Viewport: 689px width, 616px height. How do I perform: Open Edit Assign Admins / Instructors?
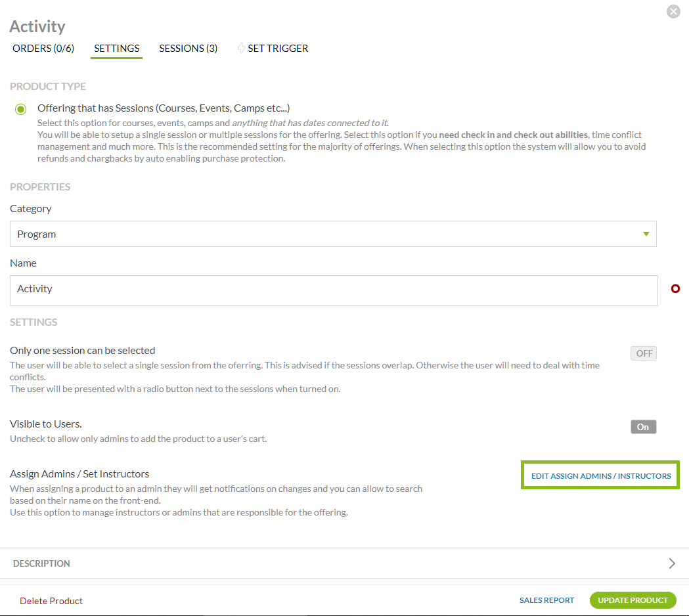coord(600,475)
